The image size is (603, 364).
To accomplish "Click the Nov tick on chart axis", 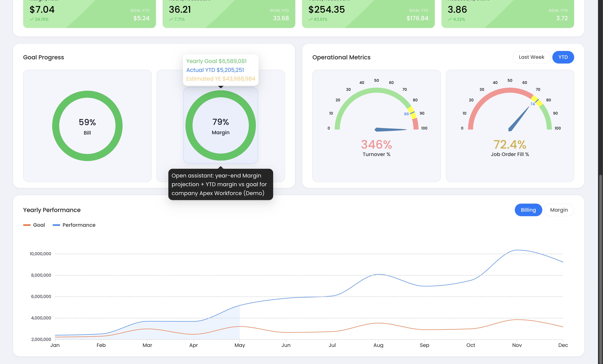I will 517,345.
